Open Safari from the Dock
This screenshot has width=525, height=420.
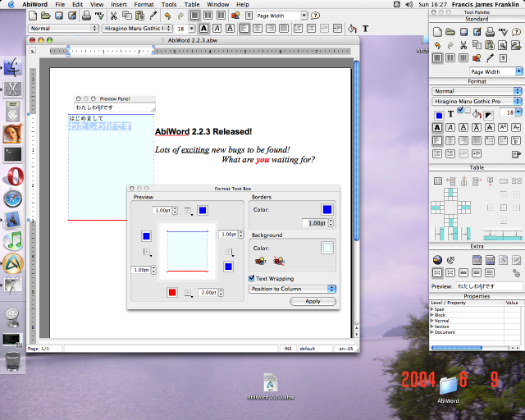tap(13, 199)
